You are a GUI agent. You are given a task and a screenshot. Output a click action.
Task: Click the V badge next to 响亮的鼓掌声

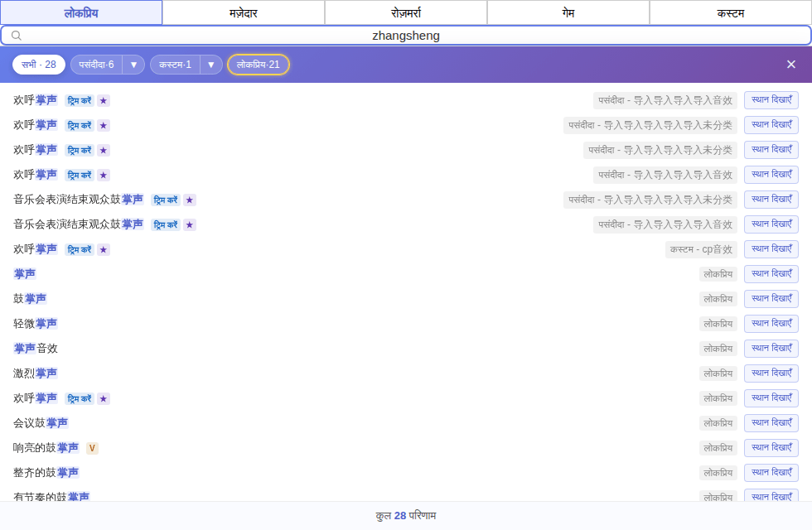coord(92,448)
